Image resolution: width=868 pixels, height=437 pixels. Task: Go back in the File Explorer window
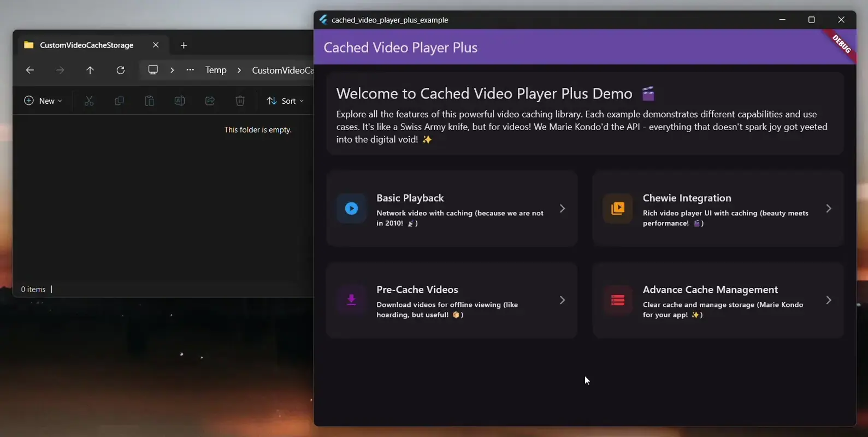click(x=30, y=70)
